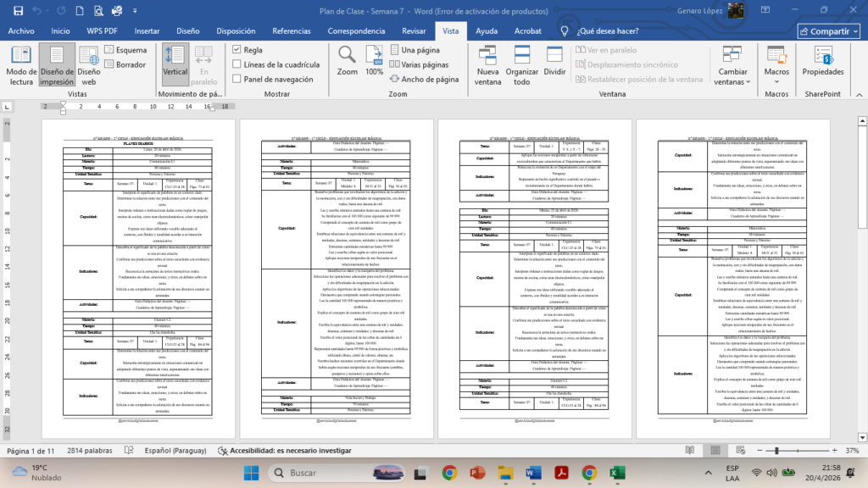The image size is (868, 488).
Task: Click the taskbar Buscar search box
Action: [337, 473]
